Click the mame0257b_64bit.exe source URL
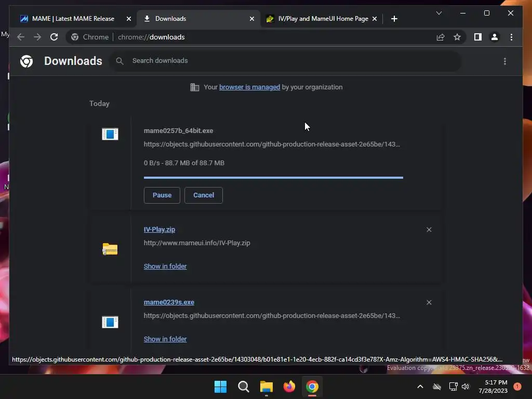Image resolution: width=532 pixels, height=399 pixels. click(272, 144)
